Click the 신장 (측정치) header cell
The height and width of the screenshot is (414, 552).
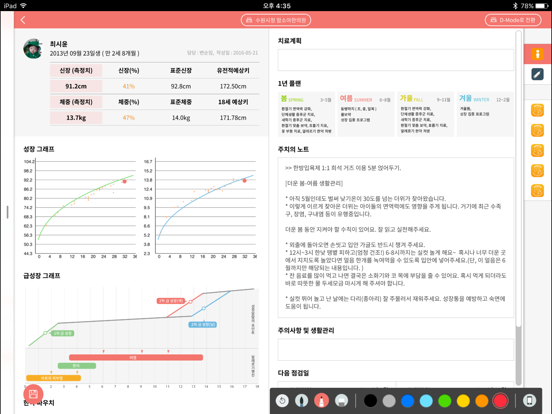(x=76, y=70)
